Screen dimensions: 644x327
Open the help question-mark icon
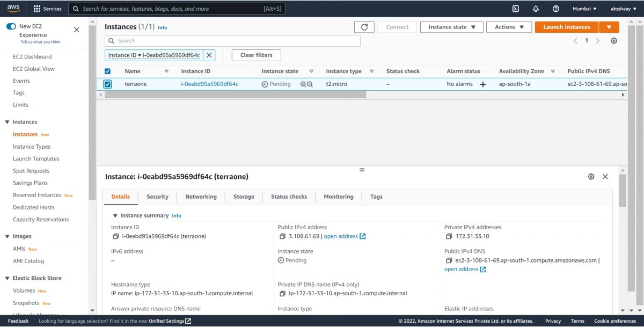pyautogui.click(x=555, y=9)
